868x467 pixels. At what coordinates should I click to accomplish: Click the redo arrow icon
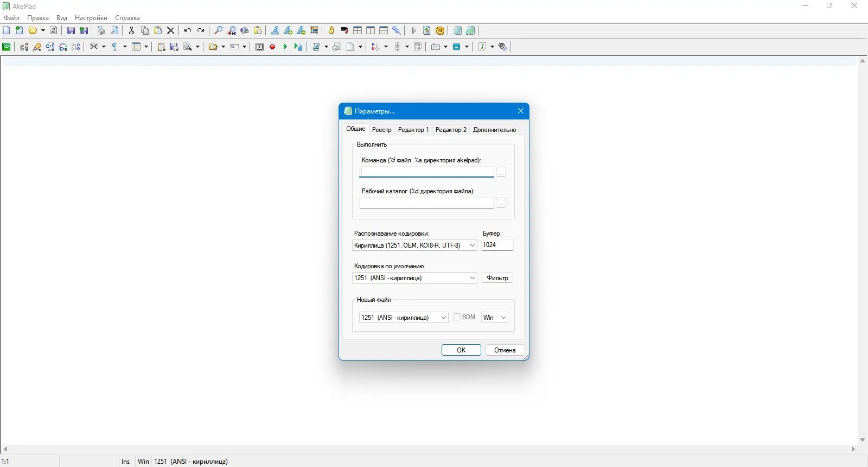click(201, 31)
